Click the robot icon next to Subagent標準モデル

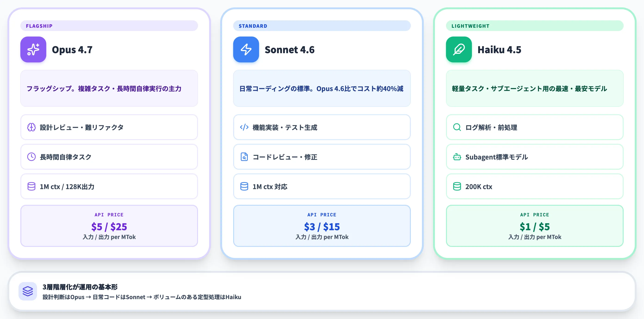click(457, 157)
